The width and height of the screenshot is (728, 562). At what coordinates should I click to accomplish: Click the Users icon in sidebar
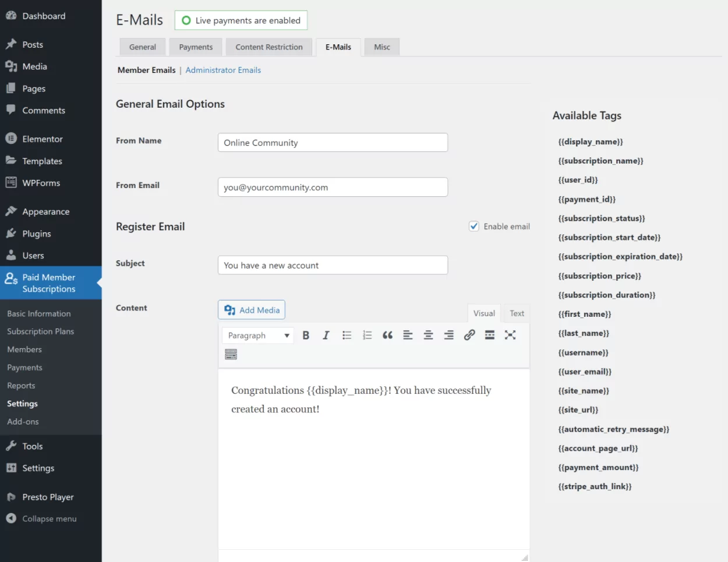click(11, 255)
